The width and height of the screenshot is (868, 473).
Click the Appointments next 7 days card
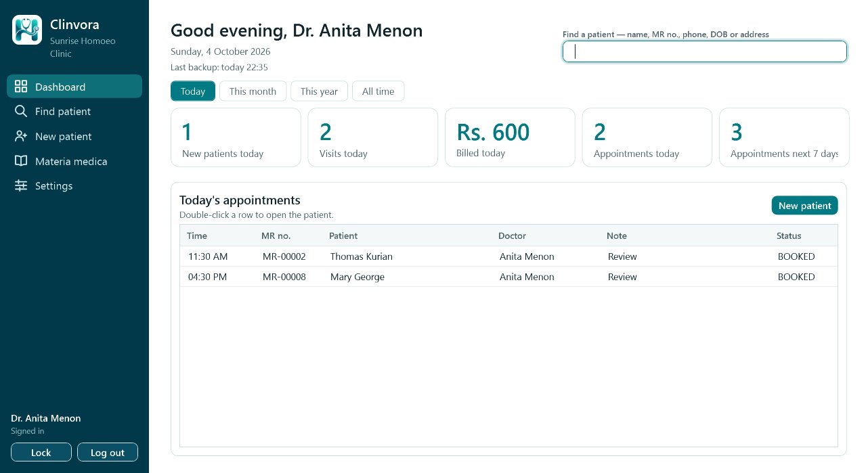[784, 137]
